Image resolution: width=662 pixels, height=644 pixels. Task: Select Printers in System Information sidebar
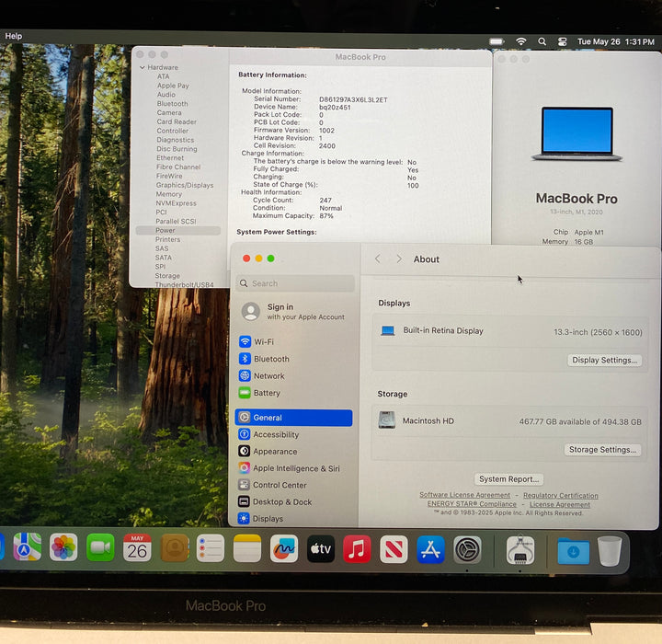167,239
